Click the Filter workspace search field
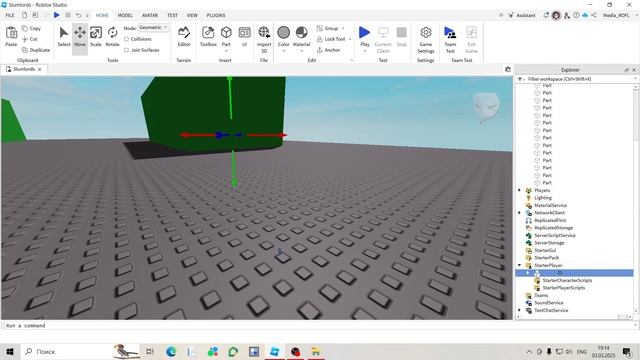Viewport: 640px width, 360px height. point(575,79)
